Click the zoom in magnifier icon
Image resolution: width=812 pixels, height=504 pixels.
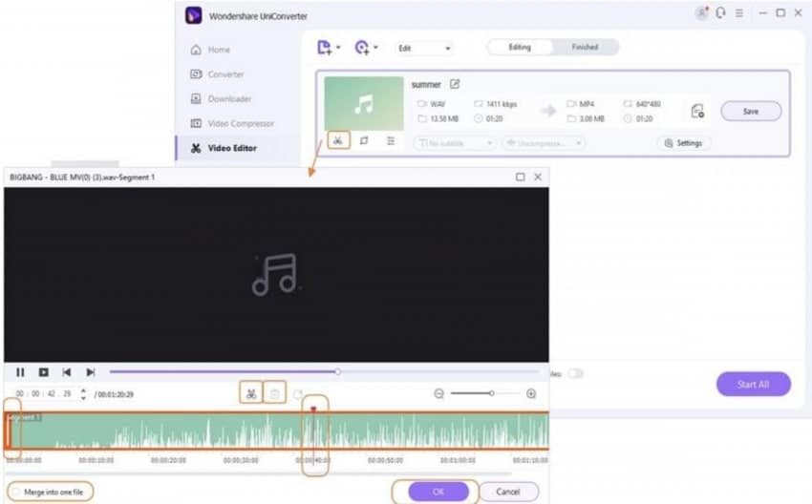[531, 394]
